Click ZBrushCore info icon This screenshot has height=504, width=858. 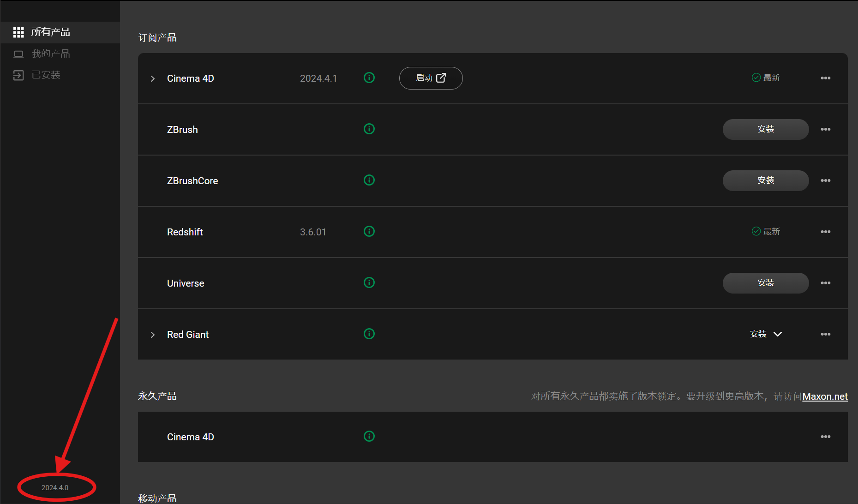coord(369,180)
